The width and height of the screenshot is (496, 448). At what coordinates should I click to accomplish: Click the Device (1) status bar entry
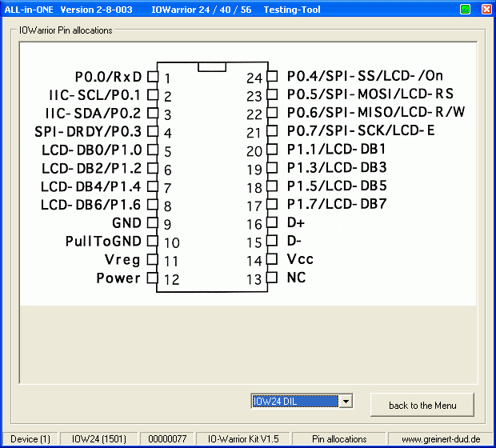(30, 439)
